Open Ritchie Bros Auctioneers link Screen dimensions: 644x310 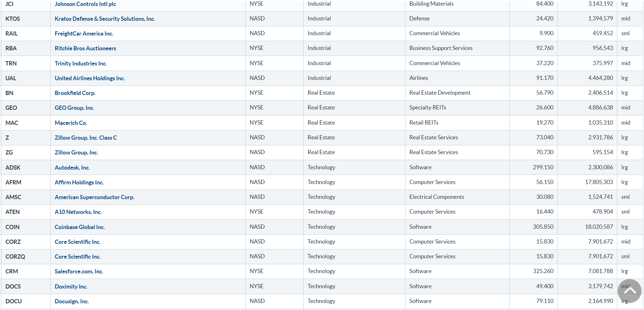click(86, 48)
